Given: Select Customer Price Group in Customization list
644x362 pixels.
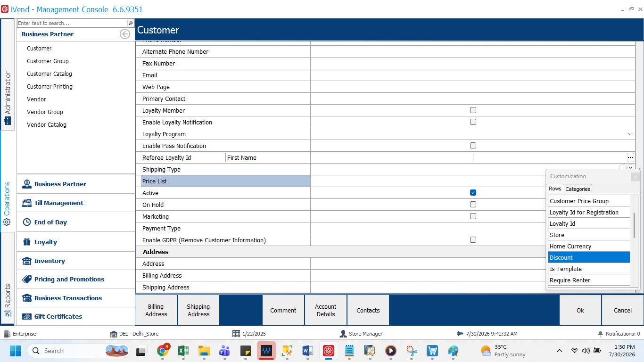Looking at the screenshot, I should 589,201.
